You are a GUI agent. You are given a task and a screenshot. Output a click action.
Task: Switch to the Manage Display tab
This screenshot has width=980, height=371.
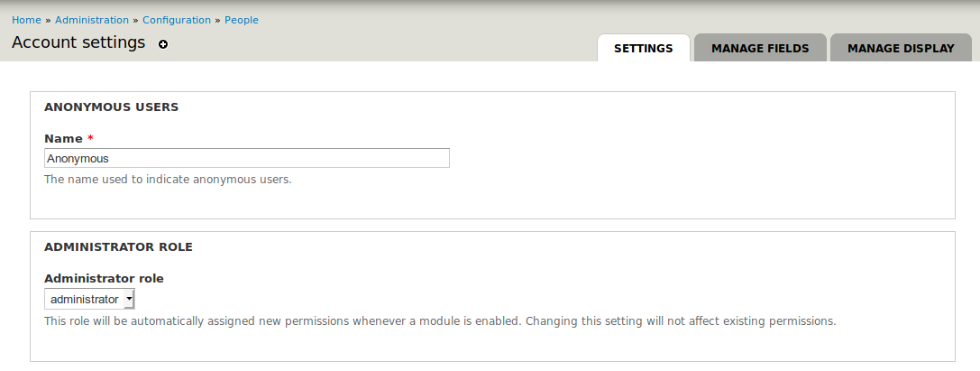coord(901,48)
